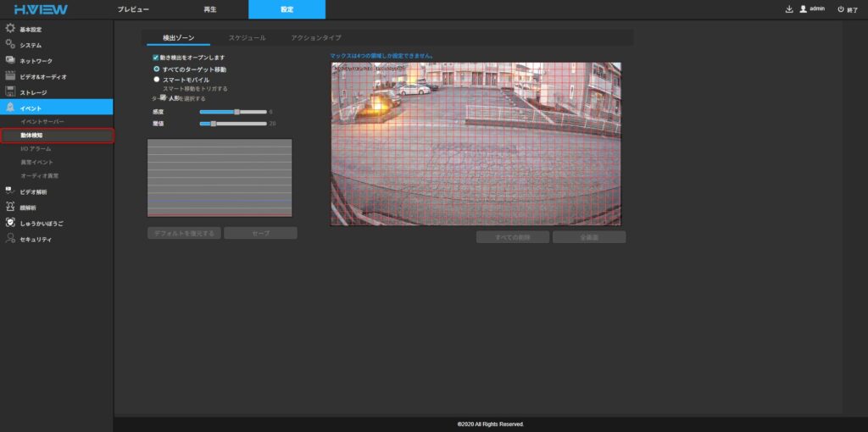This screenshot has height=432, width=868.
Task: Click the ストレージ floppy disk icon
Action: click(x=9, y=91)
